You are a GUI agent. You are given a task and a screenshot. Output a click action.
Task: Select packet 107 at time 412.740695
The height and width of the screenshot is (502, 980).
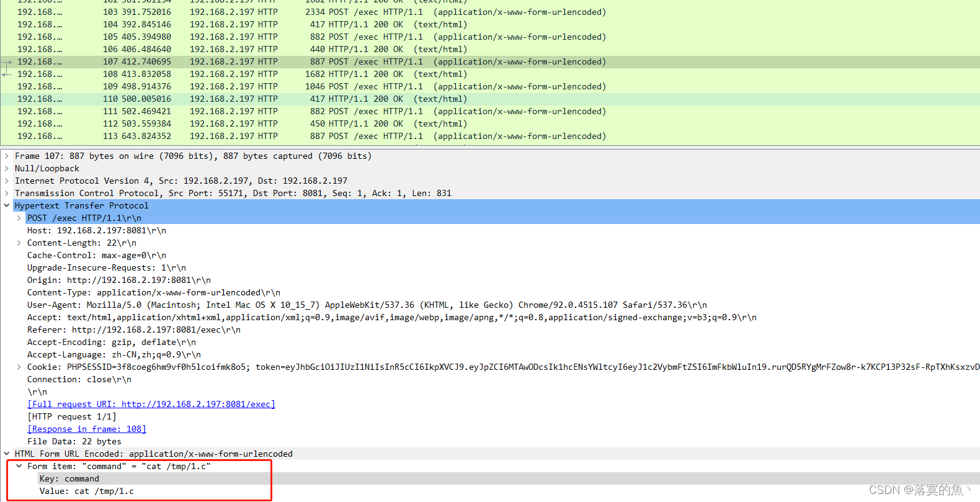tap(490, 61)
